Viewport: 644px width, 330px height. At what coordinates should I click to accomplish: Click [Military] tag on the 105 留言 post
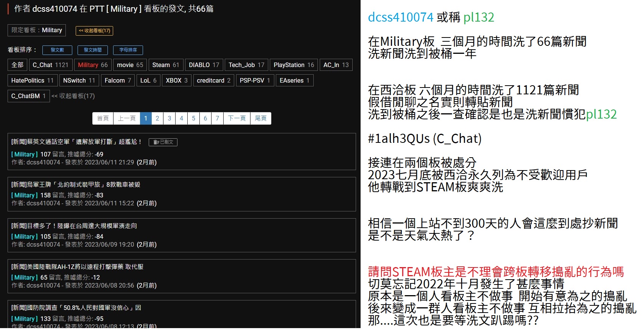(25, 236)
